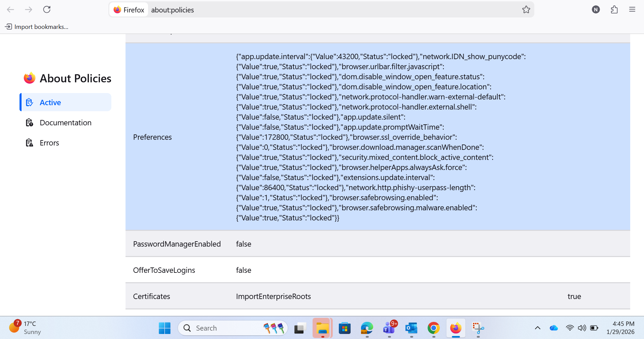Open Microsoft Teams from the taskbar
644x339 pixels.
[x=389, y=328]
